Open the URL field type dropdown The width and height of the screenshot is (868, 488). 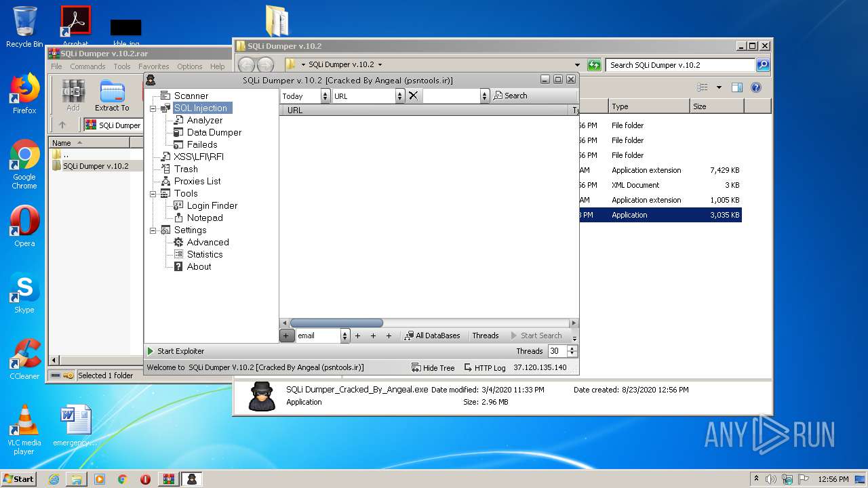[x=400, y=96]
